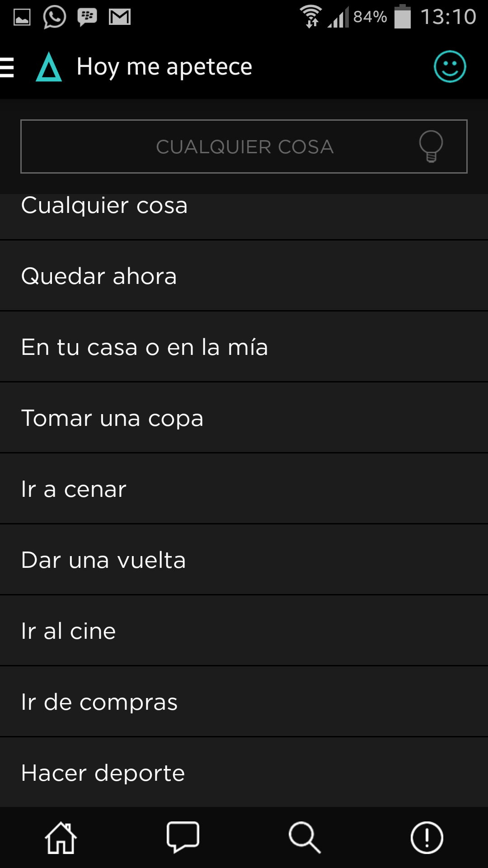The height and width of the screenshot is (868, 488).
Task: Open the WhatsApp notification icon
Action: [x=55, y=17]
